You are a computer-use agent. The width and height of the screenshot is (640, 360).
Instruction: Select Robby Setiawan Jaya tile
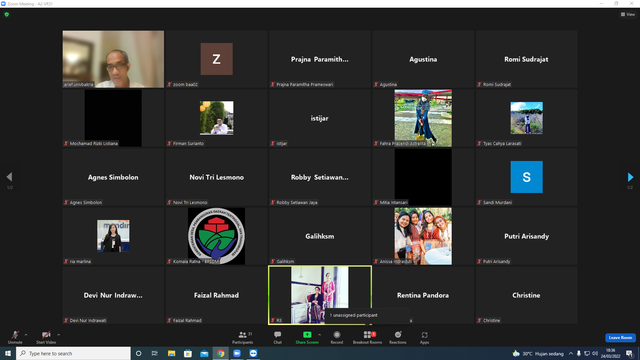[320, 177]
